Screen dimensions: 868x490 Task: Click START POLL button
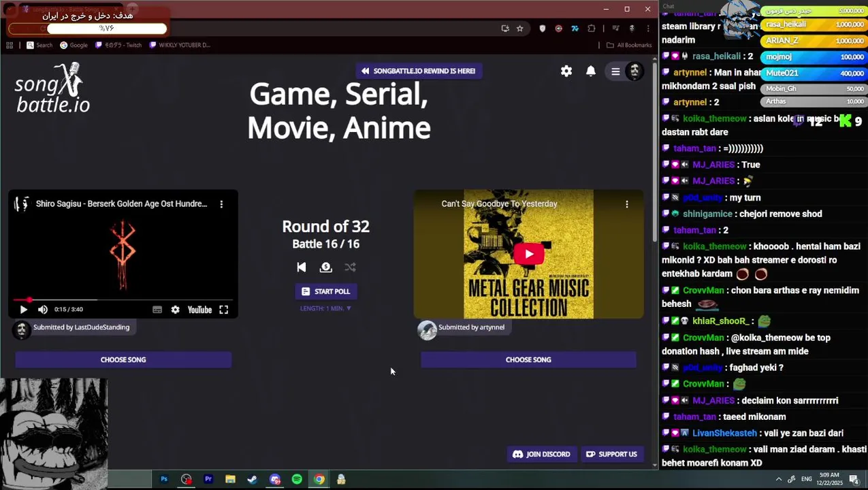pyautogui.click(x=326, y=291)
